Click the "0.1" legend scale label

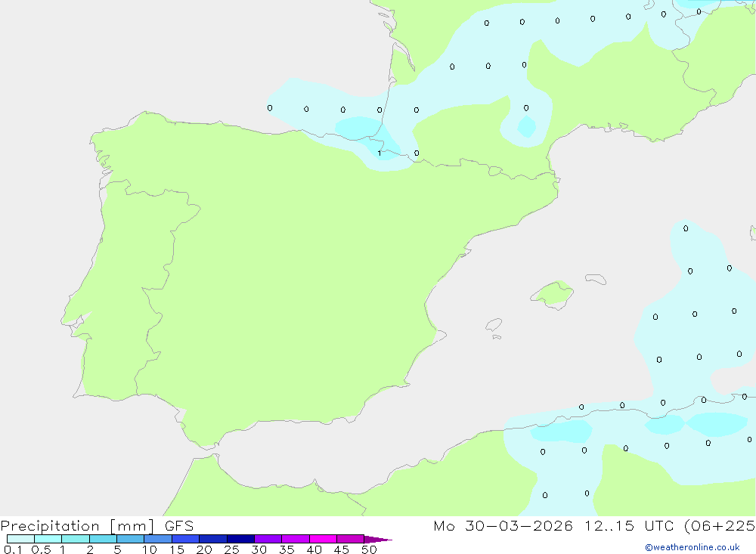pos(13,549)
